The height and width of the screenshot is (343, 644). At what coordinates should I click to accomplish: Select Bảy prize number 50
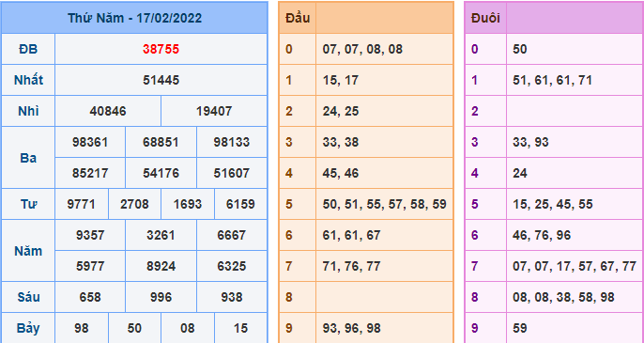click(135, 328)
